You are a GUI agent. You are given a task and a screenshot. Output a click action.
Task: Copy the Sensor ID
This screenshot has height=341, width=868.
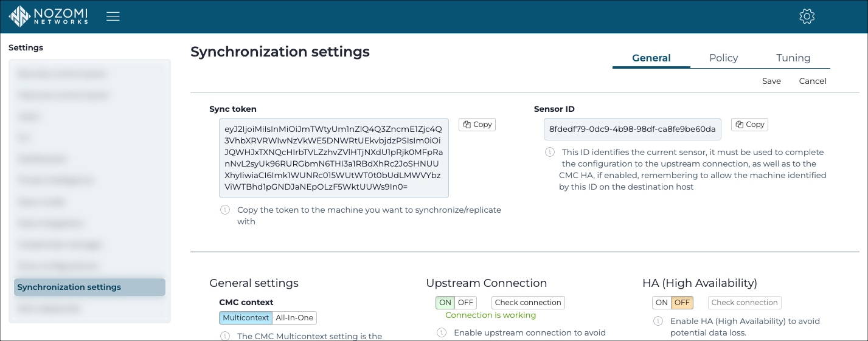click(x=750, y=125)
